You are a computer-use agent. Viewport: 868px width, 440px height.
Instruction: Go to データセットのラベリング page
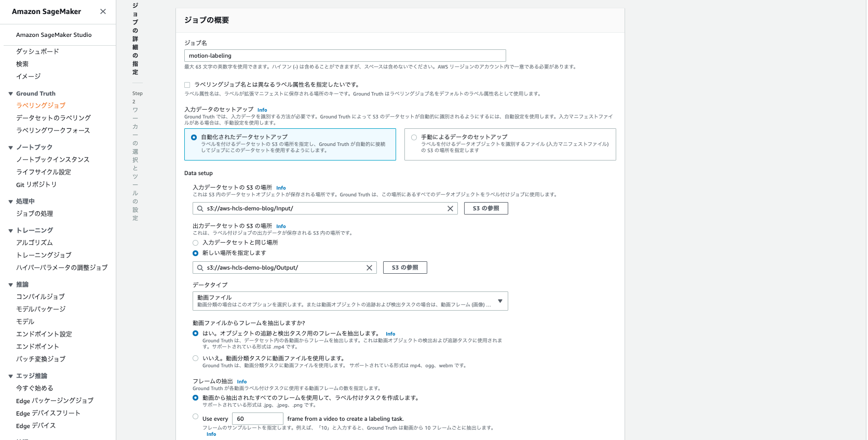tap(53, 118)
